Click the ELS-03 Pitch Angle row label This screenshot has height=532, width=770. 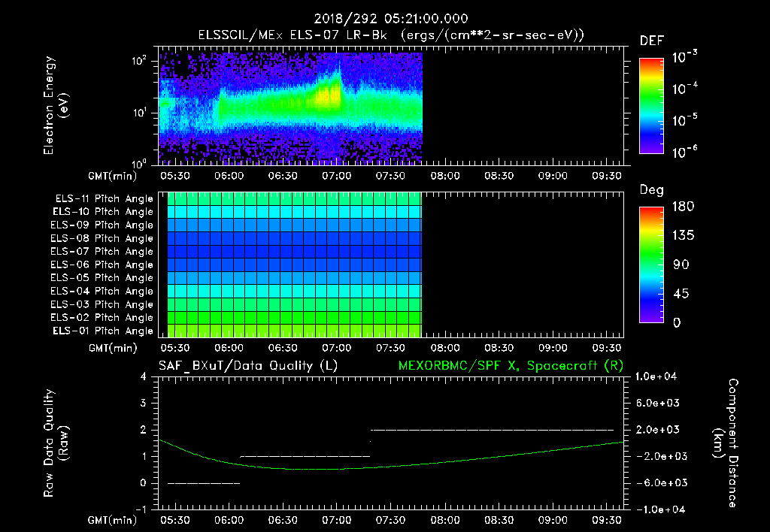click(x=102, y=304)
